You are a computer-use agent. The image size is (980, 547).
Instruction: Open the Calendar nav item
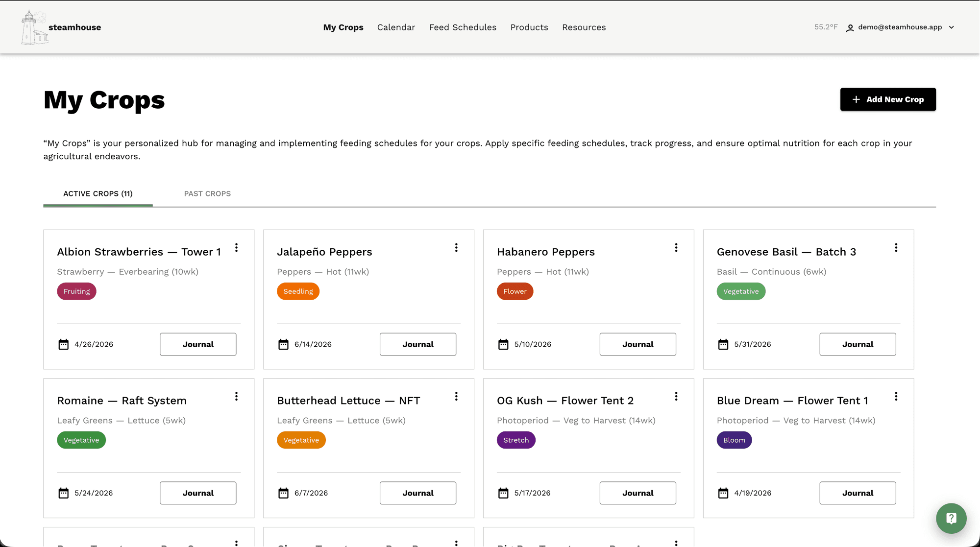point(396,27)
